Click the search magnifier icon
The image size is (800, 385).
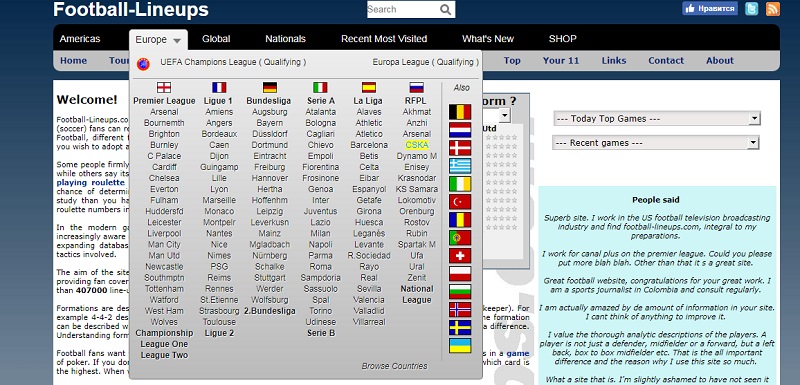tap(445, 9)
